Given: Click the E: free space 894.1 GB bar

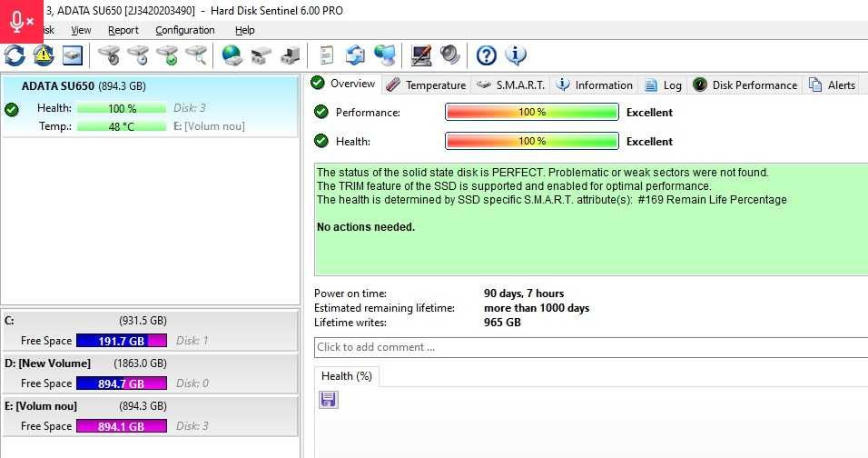Looking at the screenshot, I should [x=122, y=426].
